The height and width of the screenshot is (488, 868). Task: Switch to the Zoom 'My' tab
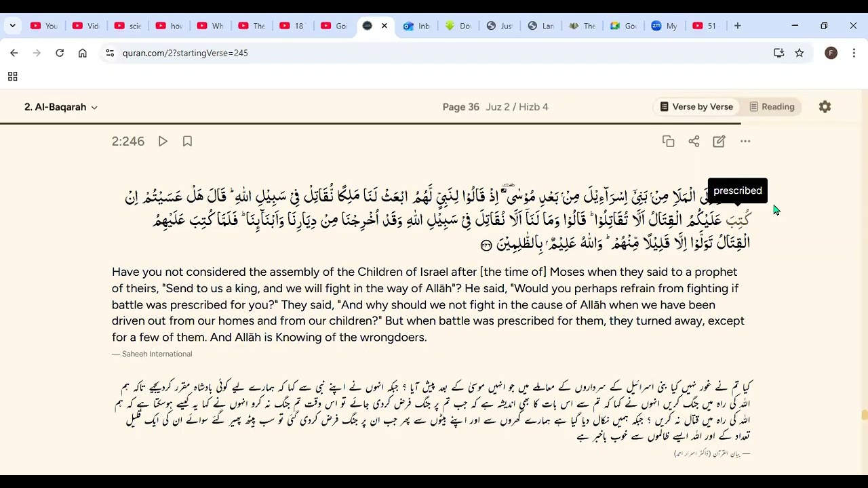tap(665, 26)
